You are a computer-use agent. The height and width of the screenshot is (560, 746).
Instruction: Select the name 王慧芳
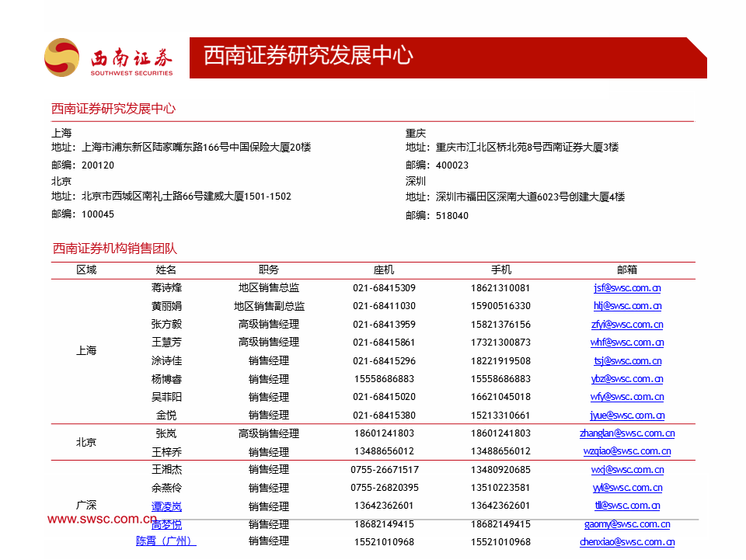(x=166, y=343)
